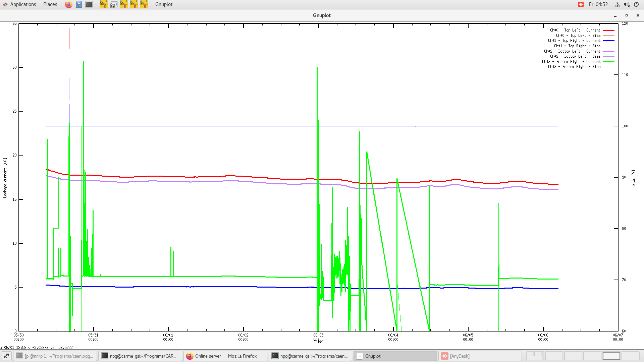Click the screenshot camera icon in top panel
644x362 pixels.
[x=113, y=4]
